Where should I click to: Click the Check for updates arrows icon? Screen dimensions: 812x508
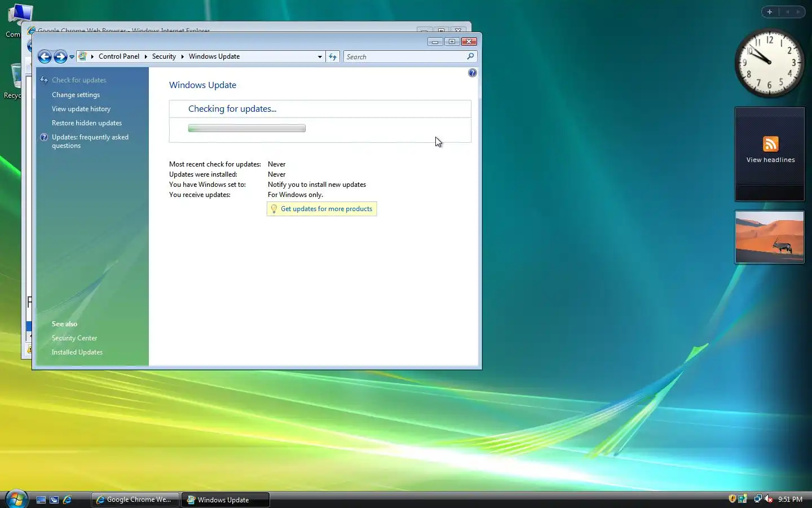[44, 80]
